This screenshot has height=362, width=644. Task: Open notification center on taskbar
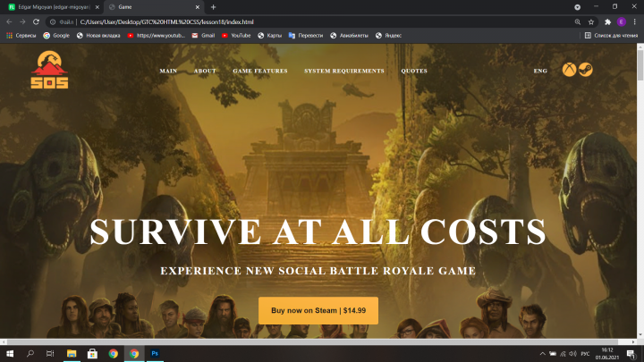point(631,354)
